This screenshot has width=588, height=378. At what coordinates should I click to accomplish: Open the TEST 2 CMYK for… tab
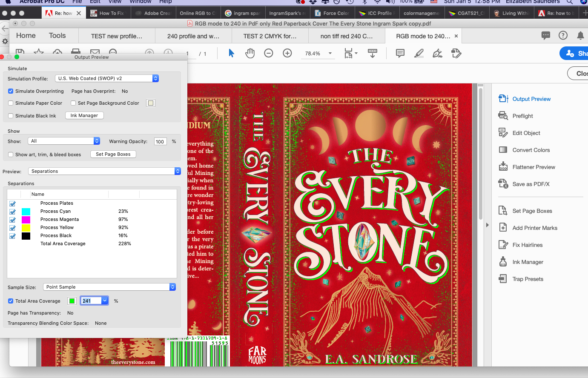(270, 36)
